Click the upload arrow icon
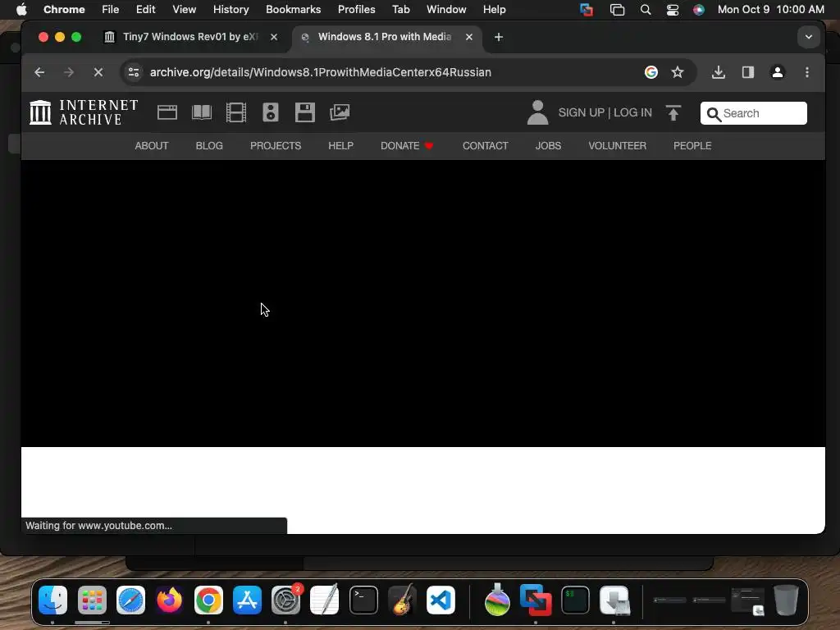 pyautogui.click(x=673, y=112)
